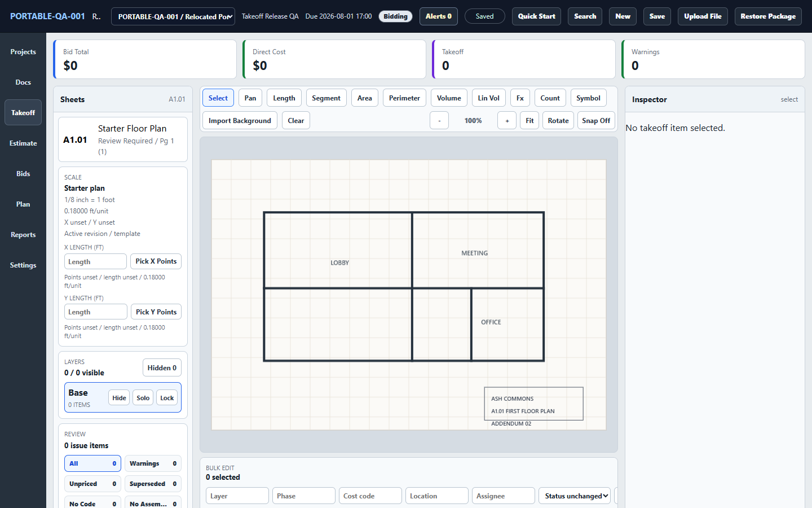Lock the Base layer
The width and height of the screenshot is (812, 508).
[x=167, y=397]
